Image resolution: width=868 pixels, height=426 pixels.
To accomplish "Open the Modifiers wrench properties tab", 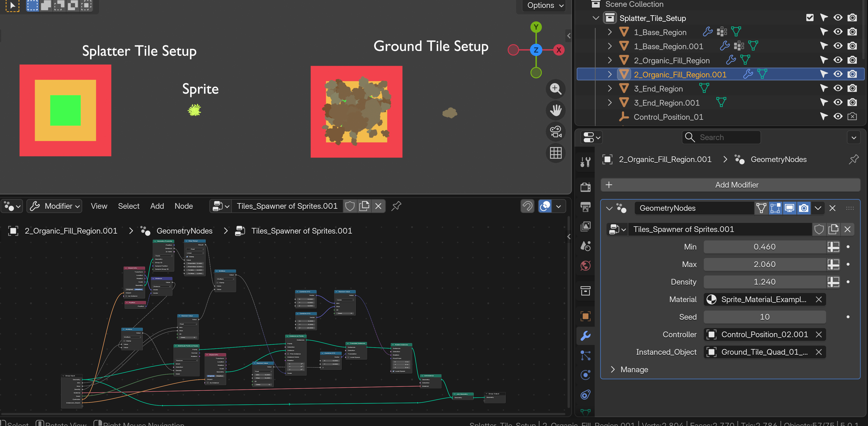I will pos(585,336).
